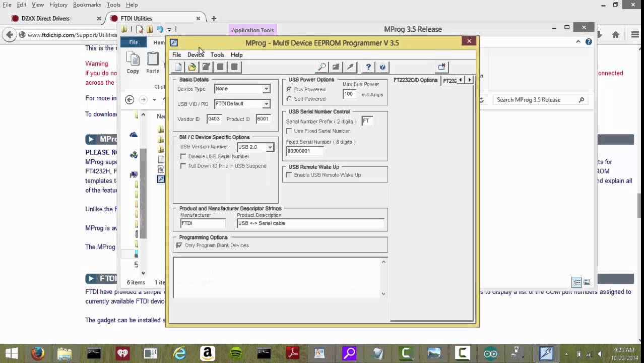
Task: Click the blue question mark help icon
Action: pos(368,67)
